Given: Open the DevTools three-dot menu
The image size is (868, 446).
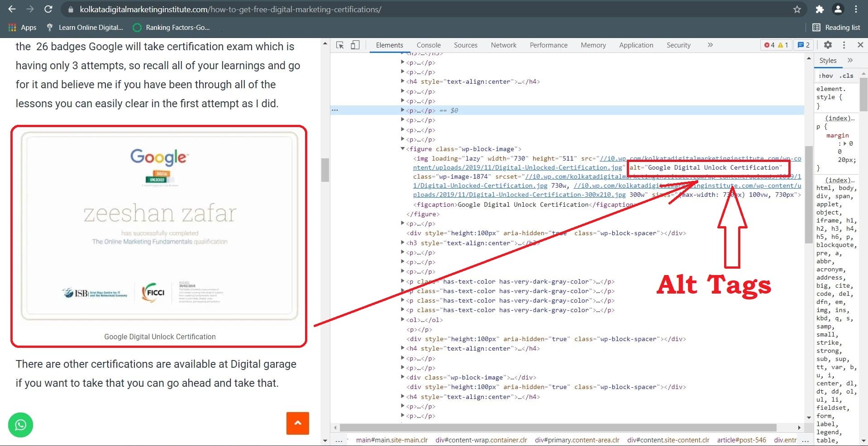Looking at the screenshot, I should tap(844, 45).
